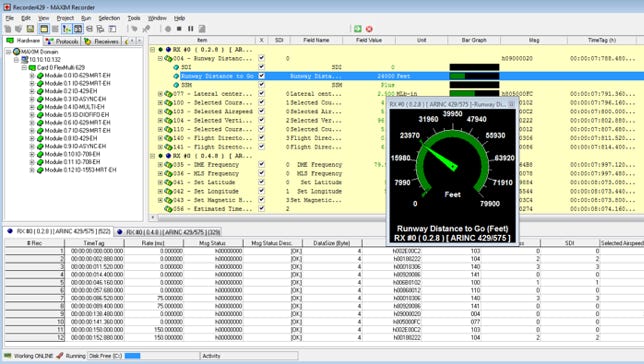Open the RX #0 (0.4.8) ARINC tab
The width and height of the screenshot is (644, 364).
(169, 232)
